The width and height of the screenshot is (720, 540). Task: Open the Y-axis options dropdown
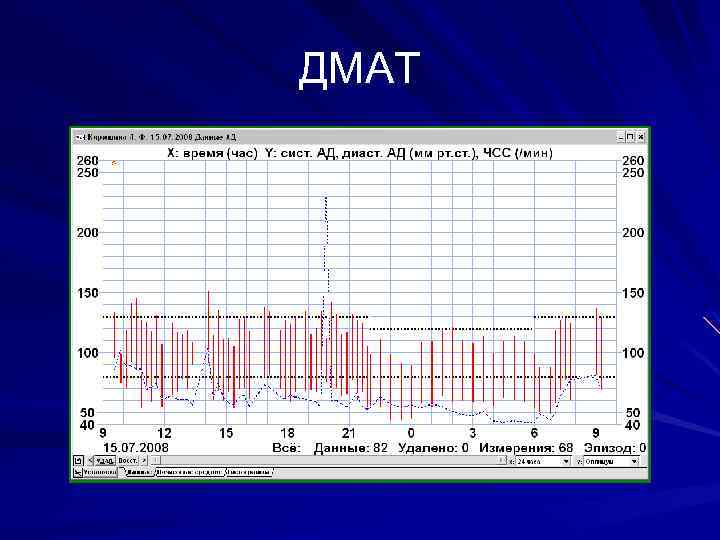[611, 461]
